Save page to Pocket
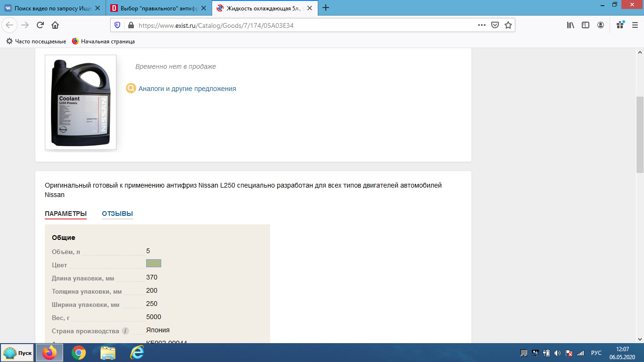 coord(495,25)
